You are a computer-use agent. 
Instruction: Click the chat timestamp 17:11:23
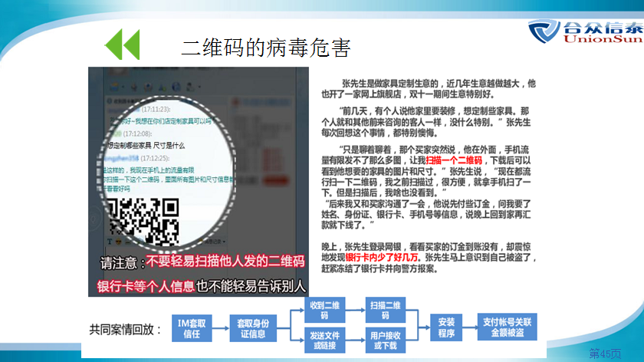[x=156, y=110]
